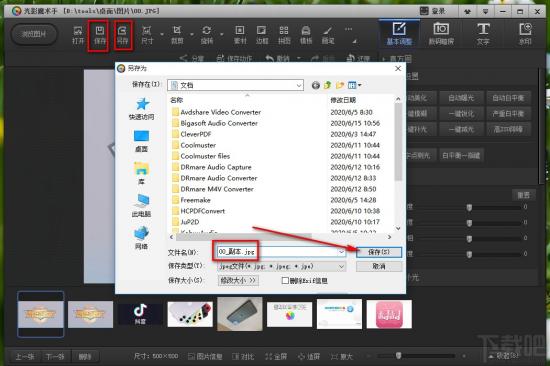Switch to the 数码暗房 tab
The width and height of the screenshot is (550, 366).
click(x=441, y=34)
